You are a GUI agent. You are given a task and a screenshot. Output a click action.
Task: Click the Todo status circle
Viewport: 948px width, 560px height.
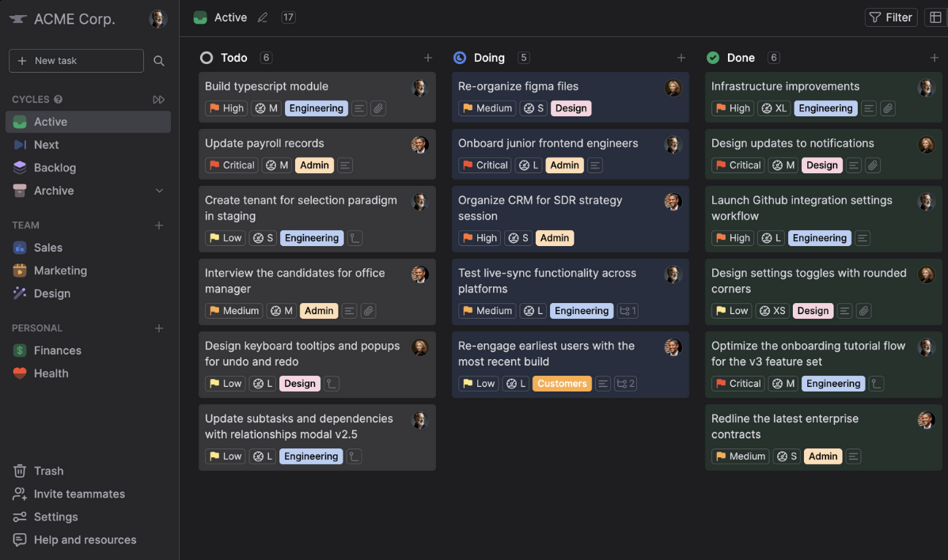(207, 58)
